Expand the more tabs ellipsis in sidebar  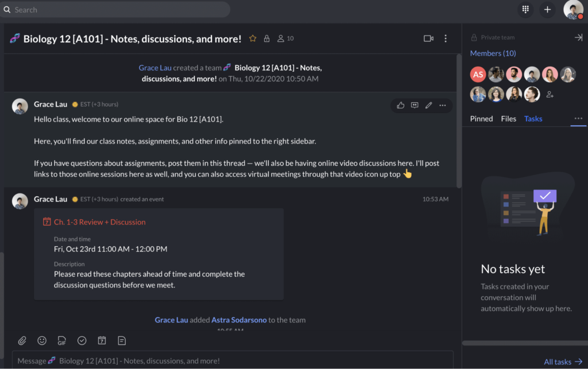pyautogui.click(x=578, y=118)
